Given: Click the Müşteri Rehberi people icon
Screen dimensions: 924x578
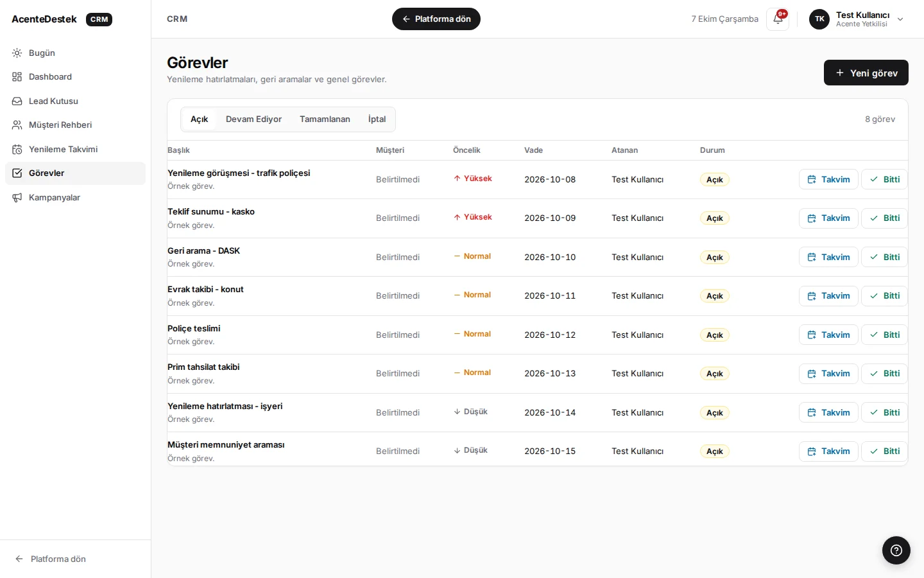Looking at the screenshot, I should [x=17, y=125].
